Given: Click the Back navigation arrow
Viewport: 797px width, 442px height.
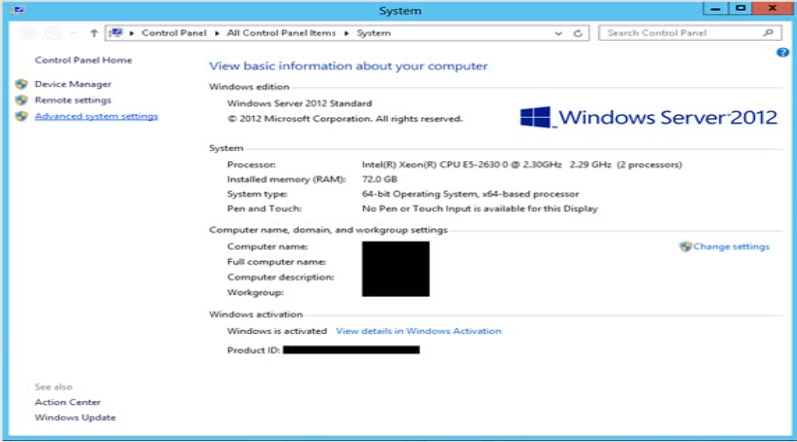Looking at the screenshot, I should pyautogui.click(x=27, y=33).
